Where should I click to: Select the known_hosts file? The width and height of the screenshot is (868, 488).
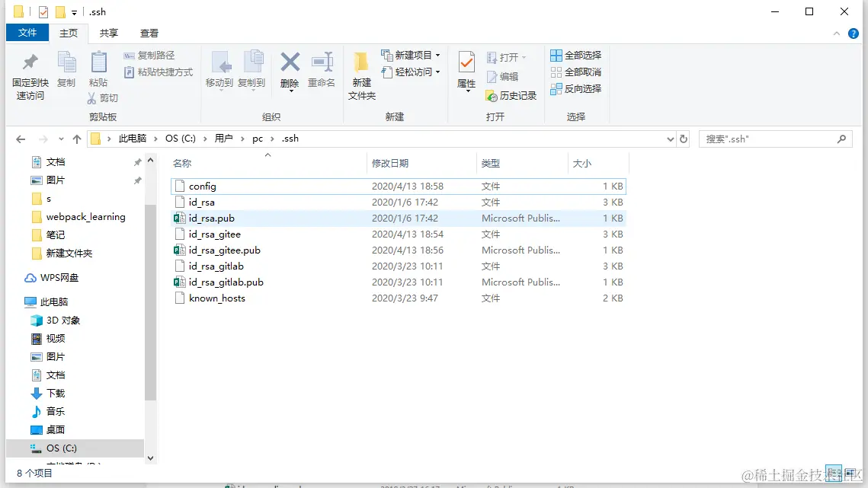pos(399,298)
